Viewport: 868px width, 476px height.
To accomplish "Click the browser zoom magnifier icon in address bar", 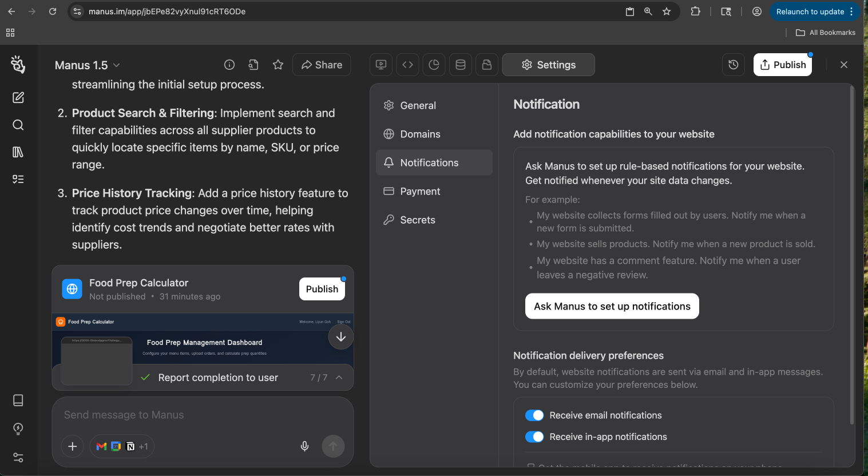I will pos(648,11).
